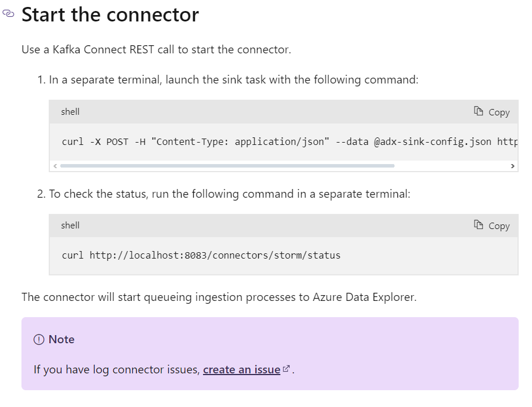The width and height of the screenshot is (532, 407).
Task: Click the Copy label in the first shell header
Action: [x=499, y=112]
